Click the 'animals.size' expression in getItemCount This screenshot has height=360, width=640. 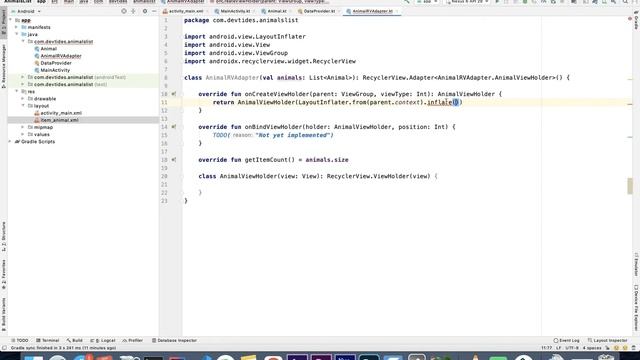click(327, 160)
